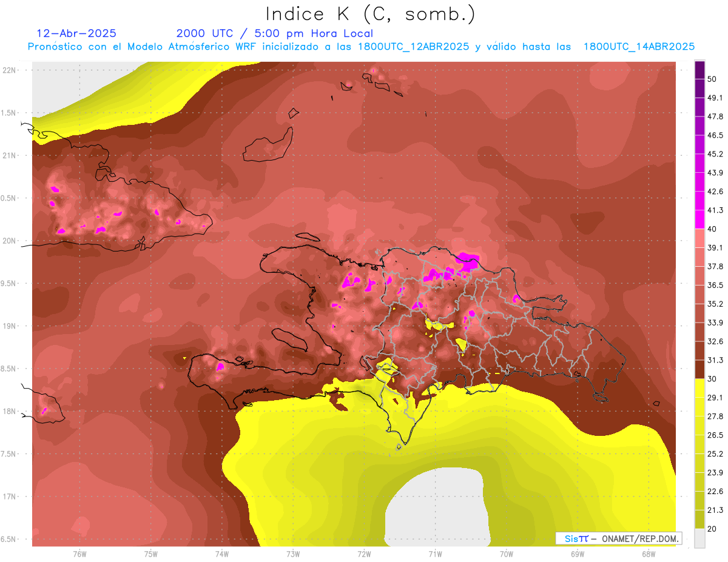Click colorbar value "45.2"
728x562 pixels.
tap(715, 154)
